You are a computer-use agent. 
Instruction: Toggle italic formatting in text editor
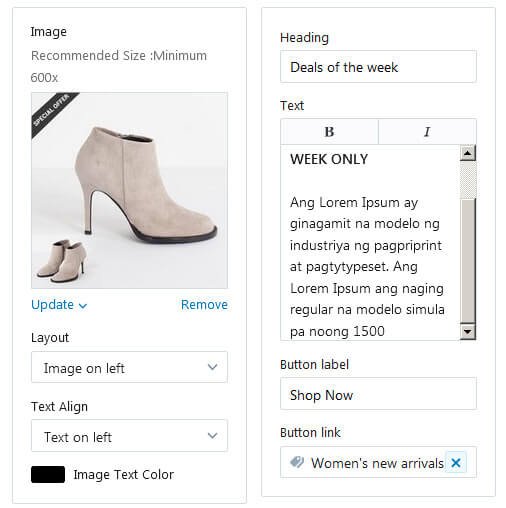click(x=427, y=132)
